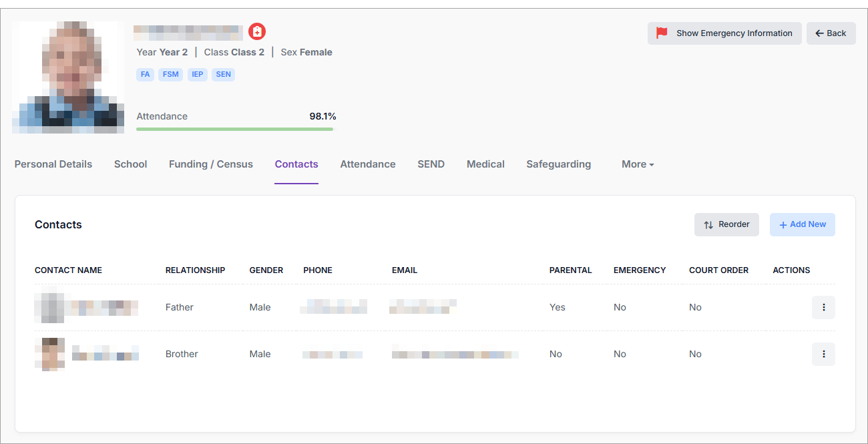Click the student profile photo

pos(68,77)
